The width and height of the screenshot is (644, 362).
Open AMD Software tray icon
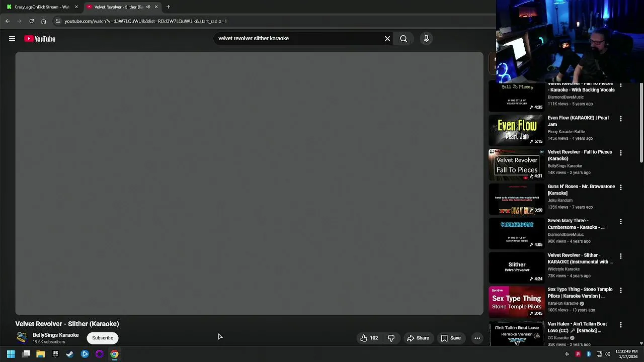tap(578, 354)
